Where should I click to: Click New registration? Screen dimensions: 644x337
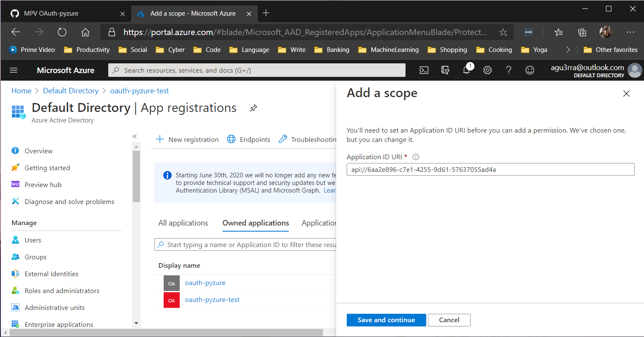187,139
